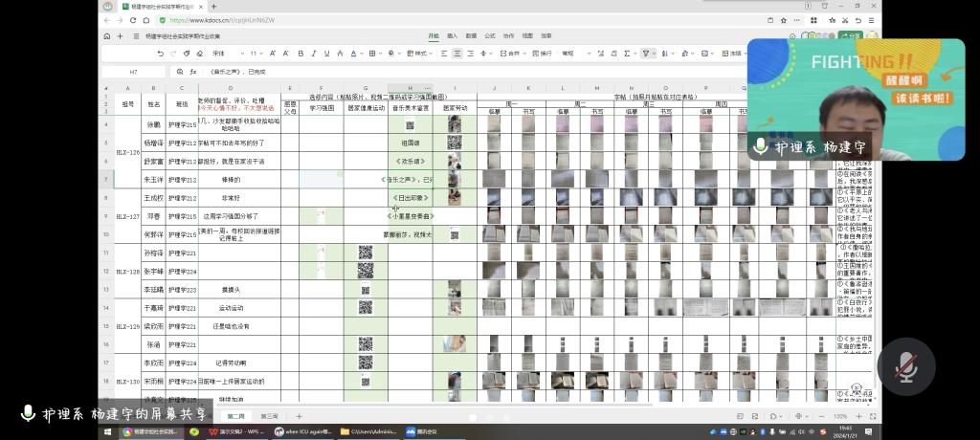This screenshot has width=980, height=440.
Task: Toggle underline formatting
Action: click(327, 54)
